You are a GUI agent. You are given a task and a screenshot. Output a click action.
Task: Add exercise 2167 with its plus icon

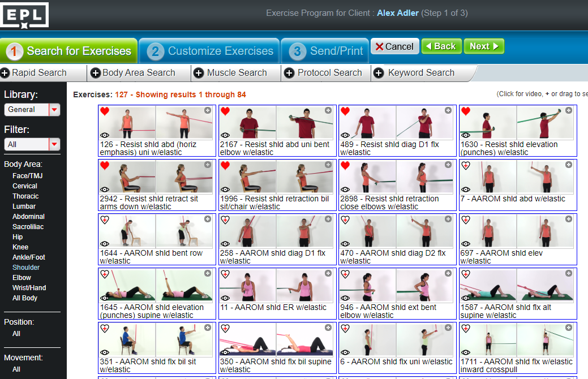(328, 110)
